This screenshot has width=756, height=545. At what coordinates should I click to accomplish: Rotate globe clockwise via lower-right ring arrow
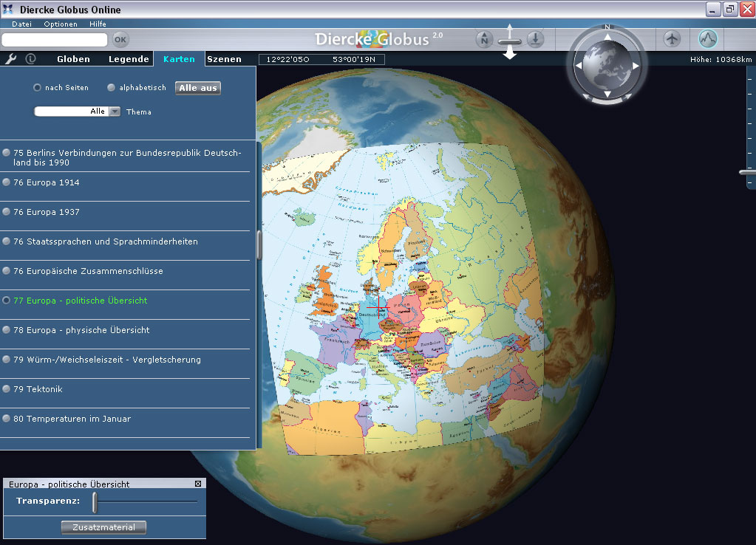pyautogui.click(x=628, y=97)
